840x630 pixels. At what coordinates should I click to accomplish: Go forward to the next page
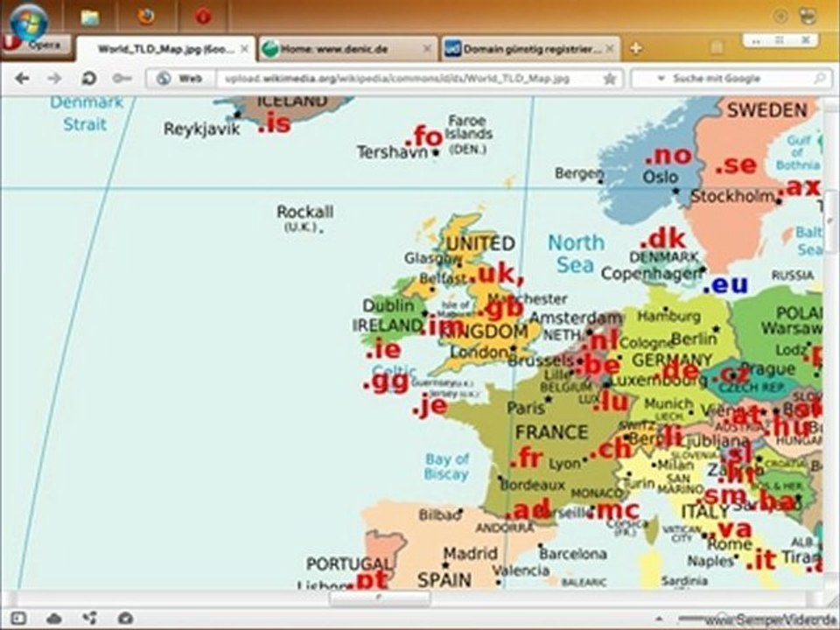(54, 79)
